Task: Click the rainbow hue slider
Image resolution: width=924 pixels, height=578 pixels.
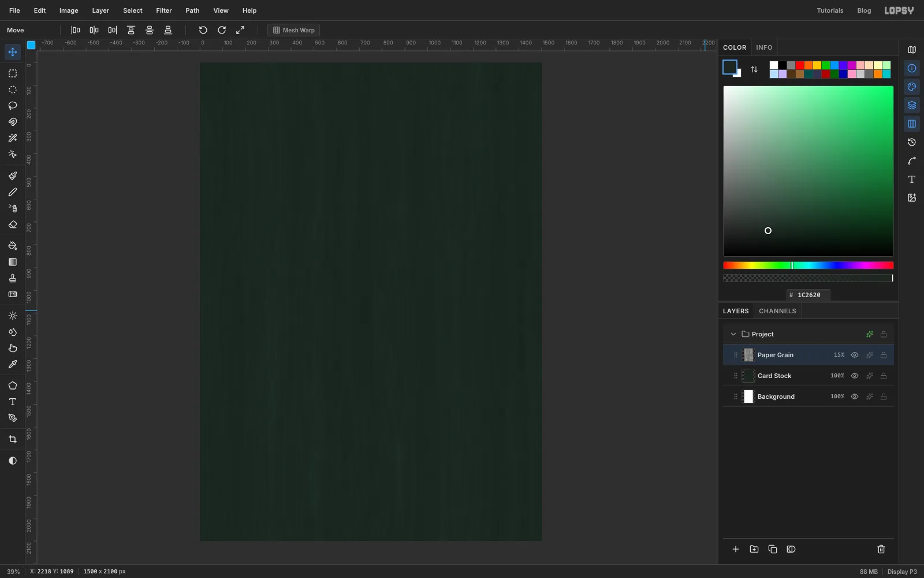Action: [x=808, y=265]
